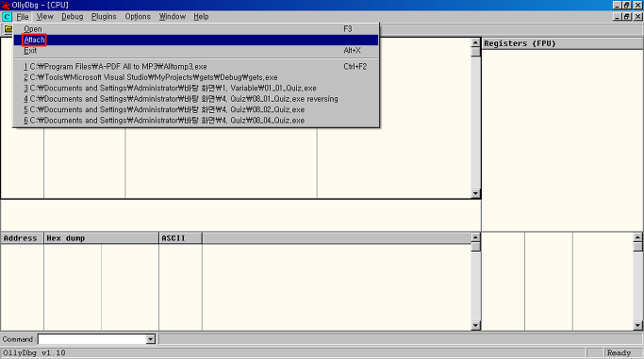Click scroll up arrow of stack pane

tap(637, 237)
